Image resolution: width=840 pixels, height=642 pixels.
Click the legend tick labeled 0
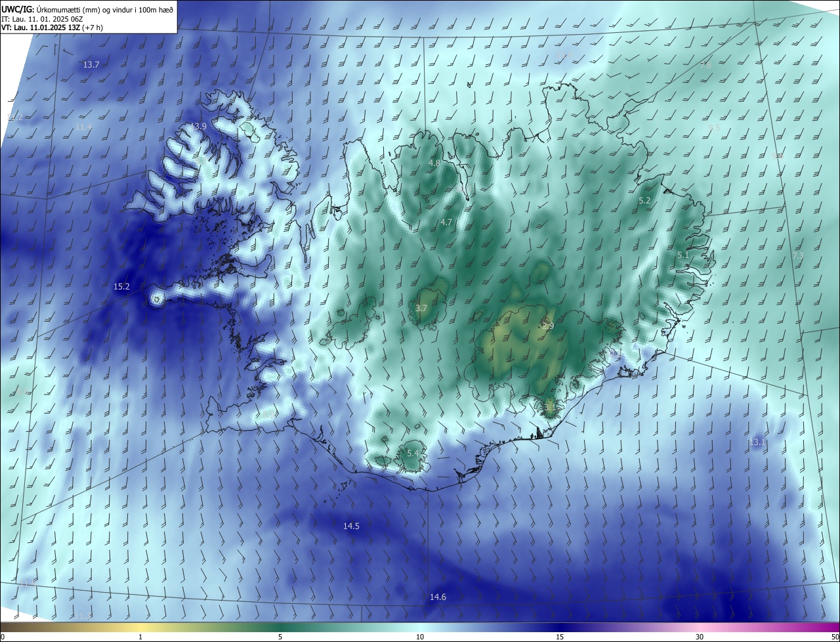click(x=3, y=637)
